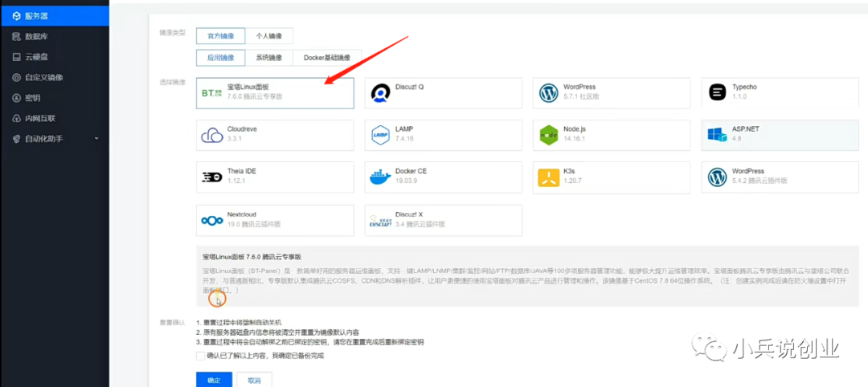
Task: Open the 自定义镜像 sidebar item
Action: pyautogui.click(x=55, y=77)
